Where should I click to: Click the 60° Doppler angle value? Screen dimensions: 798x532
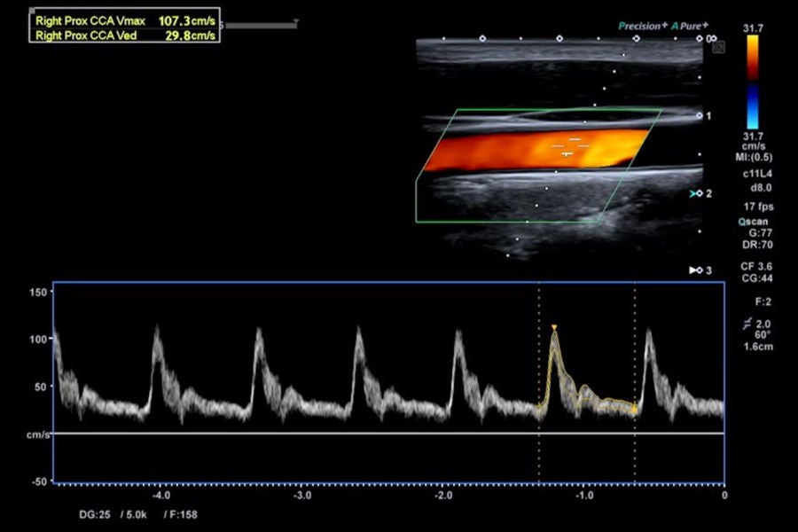[762, 334]
